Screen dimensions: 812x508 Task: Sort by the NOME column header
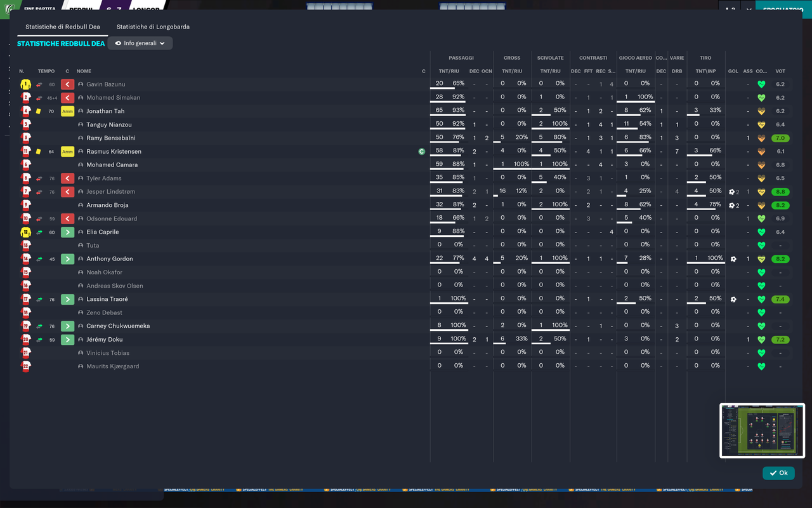click(84, 71)
